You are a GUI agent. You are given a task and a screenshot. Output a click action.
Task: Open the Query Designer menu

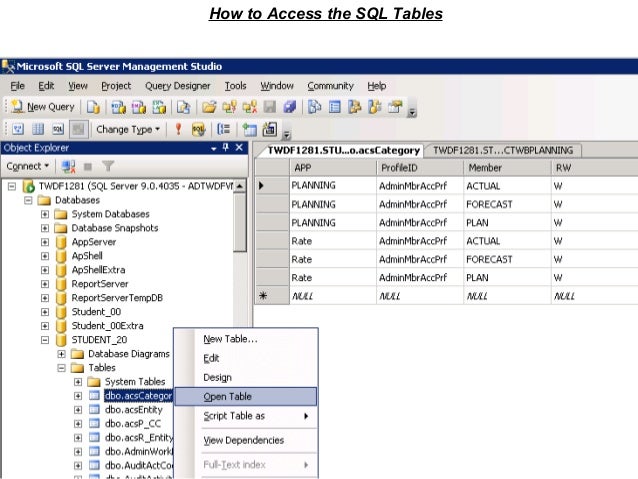click(x=178, y=86)
